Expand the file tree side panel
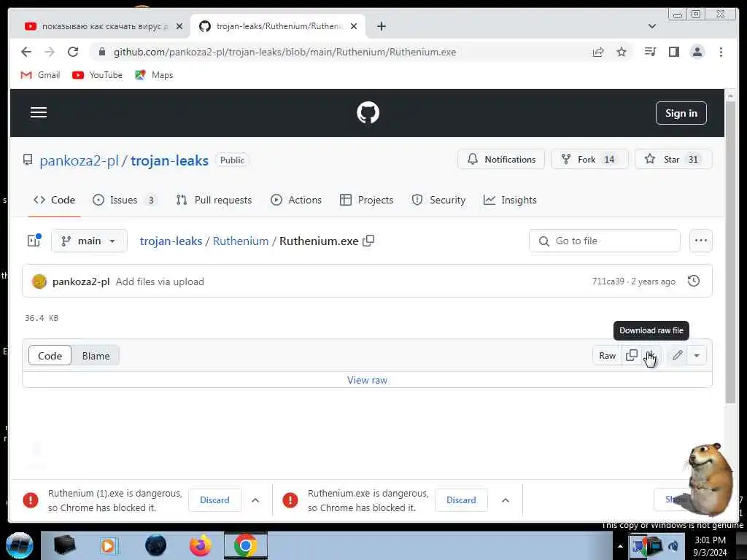 34,241
